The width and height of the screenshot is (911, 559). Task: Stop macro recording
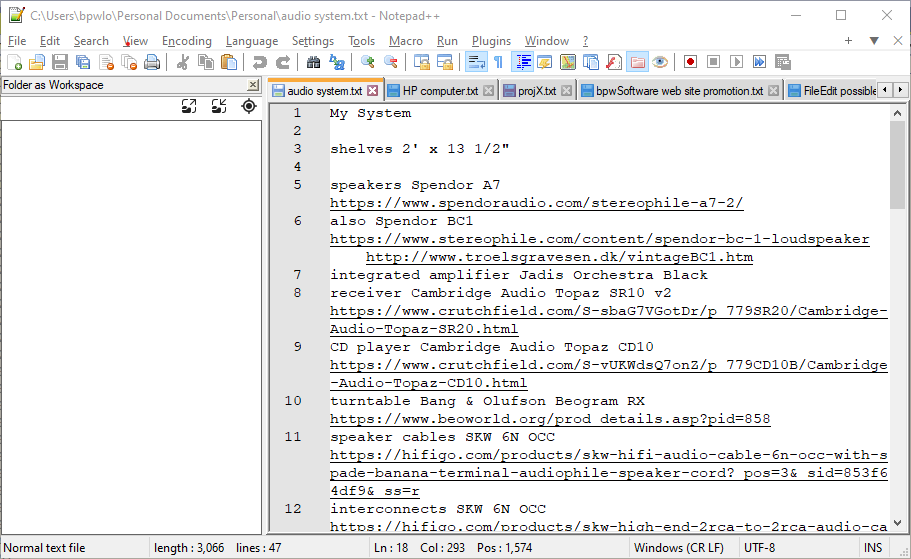pos(713,62)
